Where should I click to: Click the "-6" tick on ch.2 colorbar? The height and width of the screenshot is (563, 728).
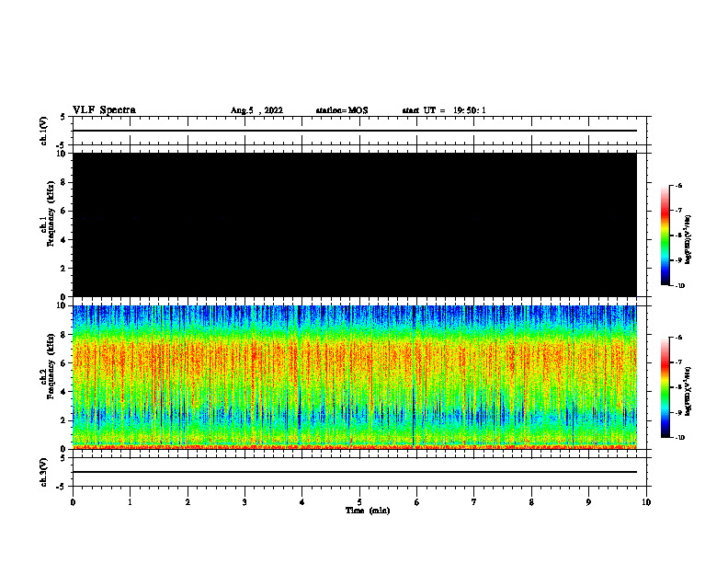tap(678, 338)
